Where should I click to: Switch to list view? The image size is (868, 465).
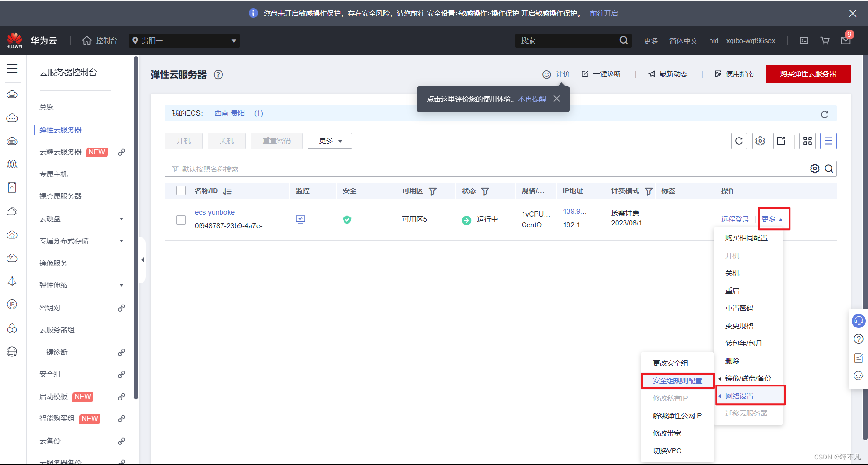pos(829,141)
